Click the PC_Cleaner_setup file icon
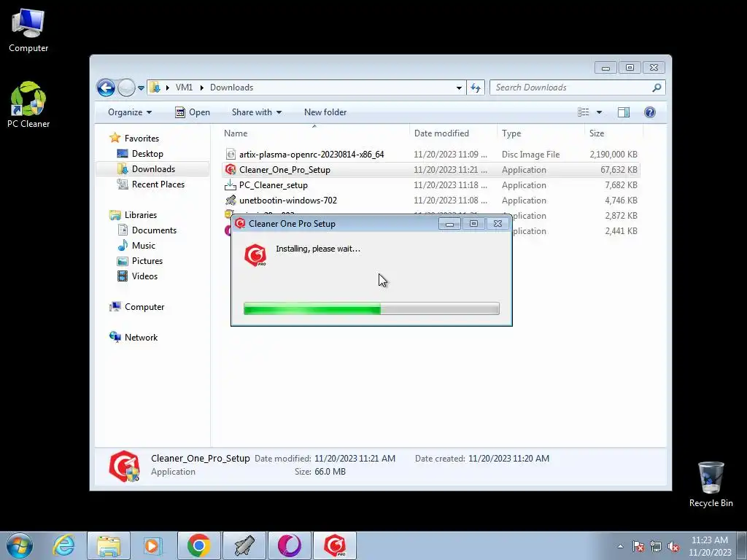 click(231, 184)
